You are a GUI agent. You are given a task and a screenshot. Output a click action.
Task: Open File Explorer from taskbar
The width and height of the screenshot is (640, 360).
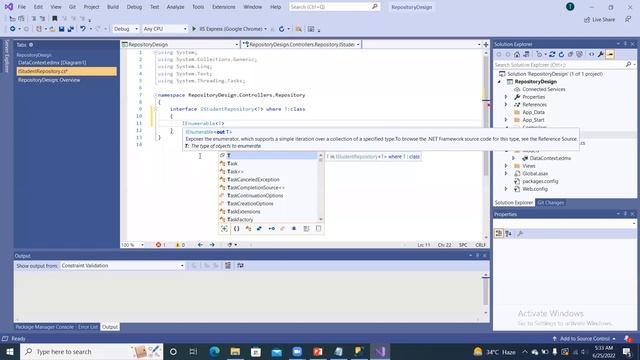coord(235,351)
